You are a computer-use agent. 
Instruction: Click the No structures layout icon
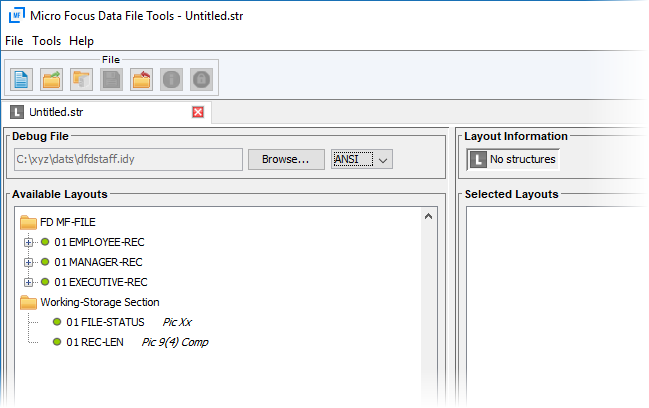click(478, 159)
